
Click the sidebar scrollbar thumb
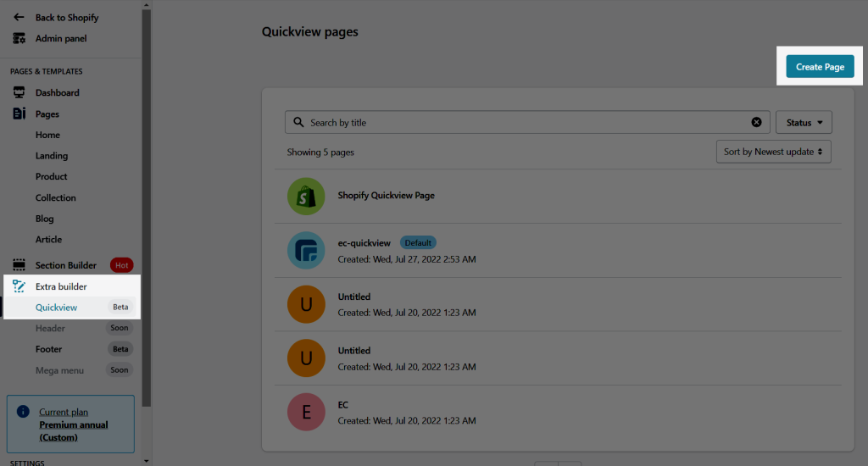pyautogui.click(x=146, y=208)
